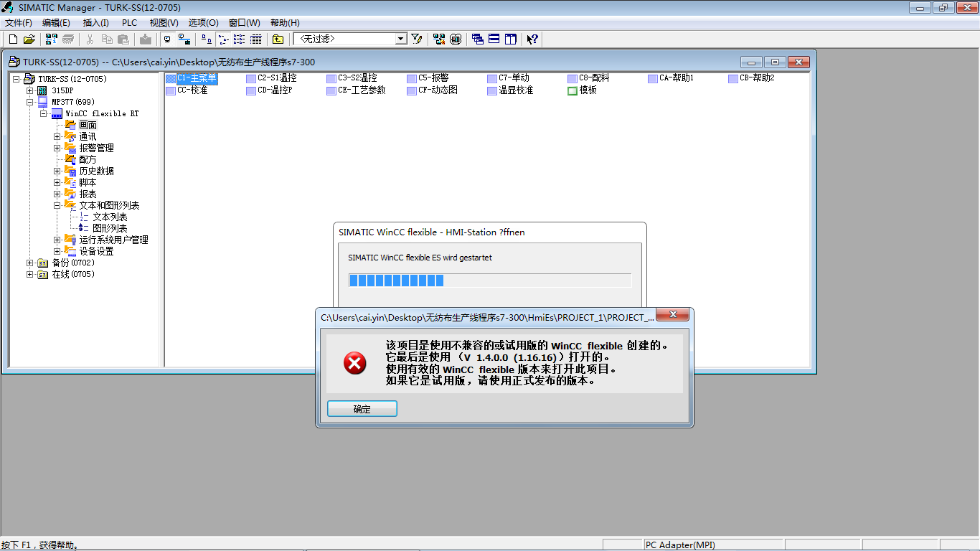Click the Copy toolbar icon

coord(106,39)
